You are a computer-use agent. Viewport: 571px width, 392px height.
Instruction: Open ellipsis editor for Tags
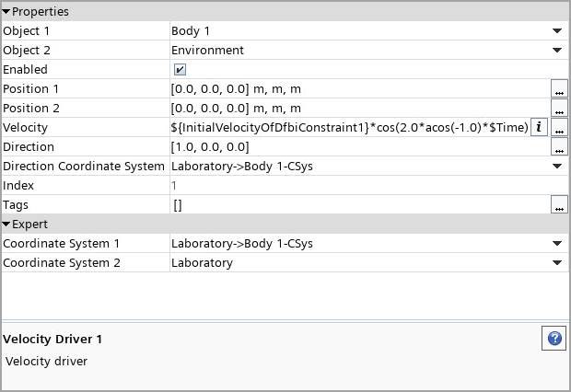coord(559,205)
